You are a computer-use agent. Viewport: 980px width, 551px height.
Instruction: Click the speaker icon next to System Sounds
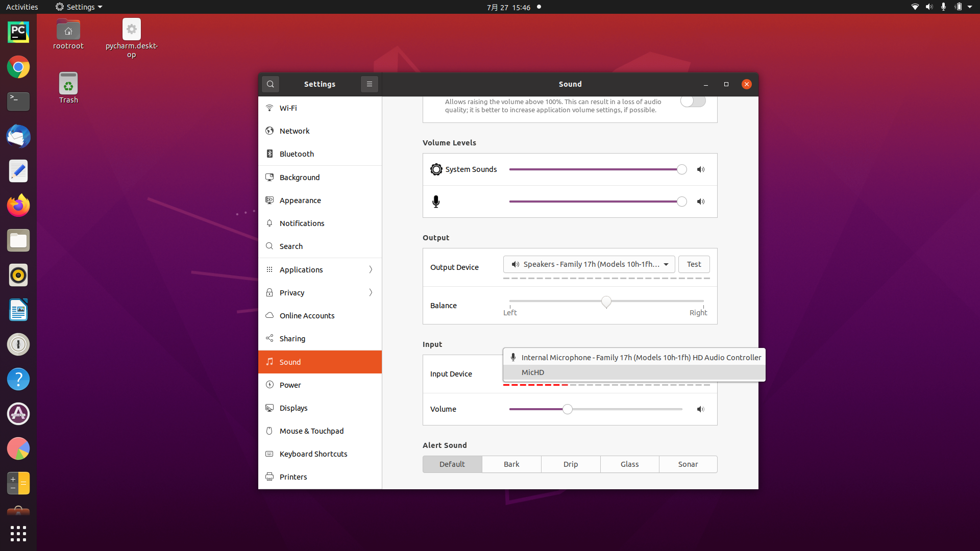point(701,169)
